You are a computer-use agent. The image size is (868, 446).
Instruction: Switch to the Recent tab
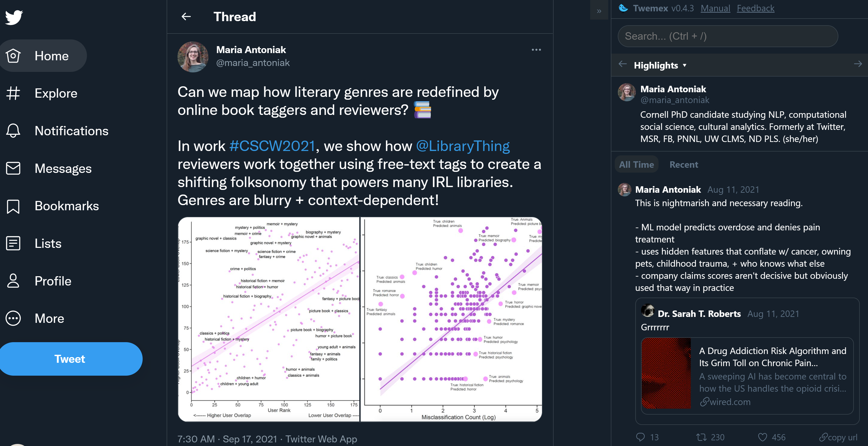[x=683, y=165]
